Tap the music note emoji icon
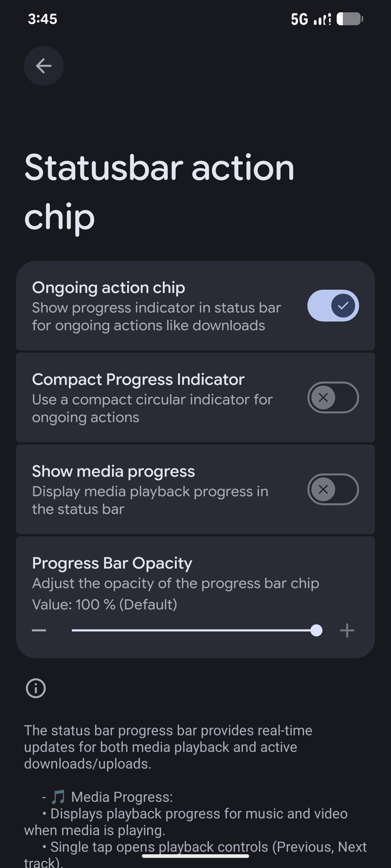The width and height of the screenshot is (391, 868). [58, 797]
